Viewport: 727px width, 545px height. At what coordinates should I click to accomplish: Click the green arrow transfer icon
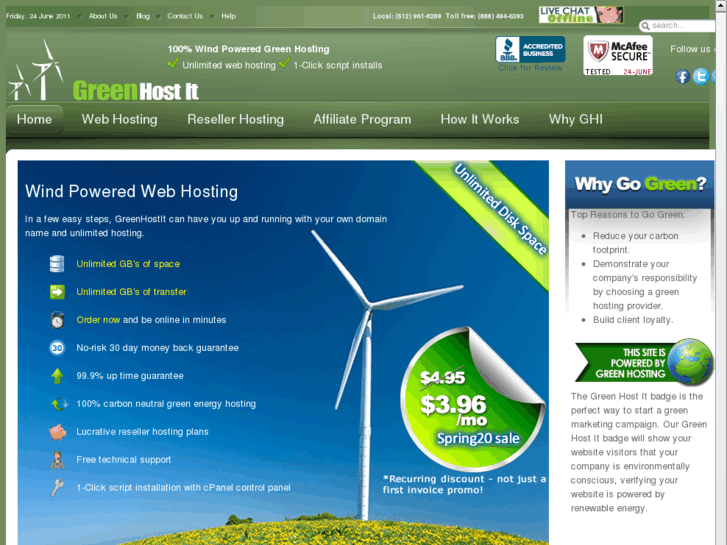57,292
